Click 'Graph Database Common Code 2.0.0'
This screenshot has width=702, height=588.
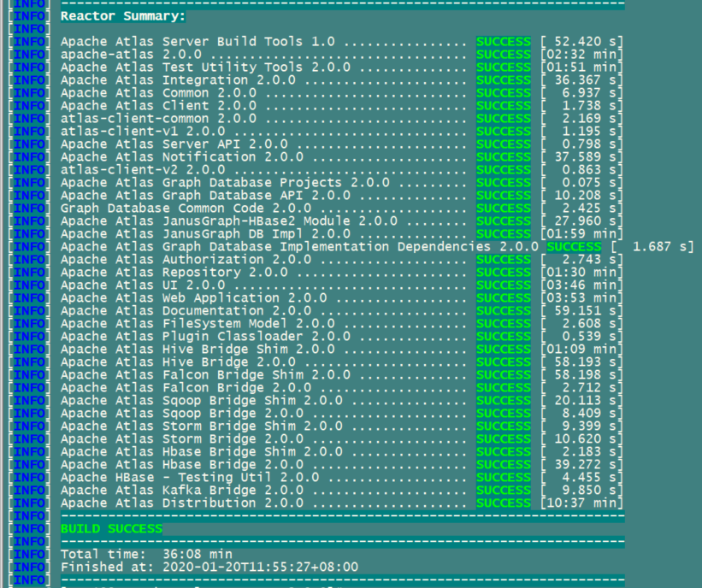tap(186, 209)
